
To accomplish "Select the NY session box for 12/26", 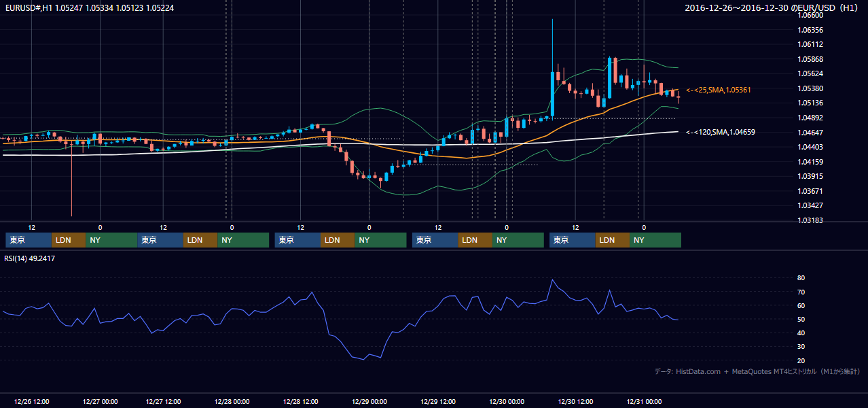I will click(111, 240).
